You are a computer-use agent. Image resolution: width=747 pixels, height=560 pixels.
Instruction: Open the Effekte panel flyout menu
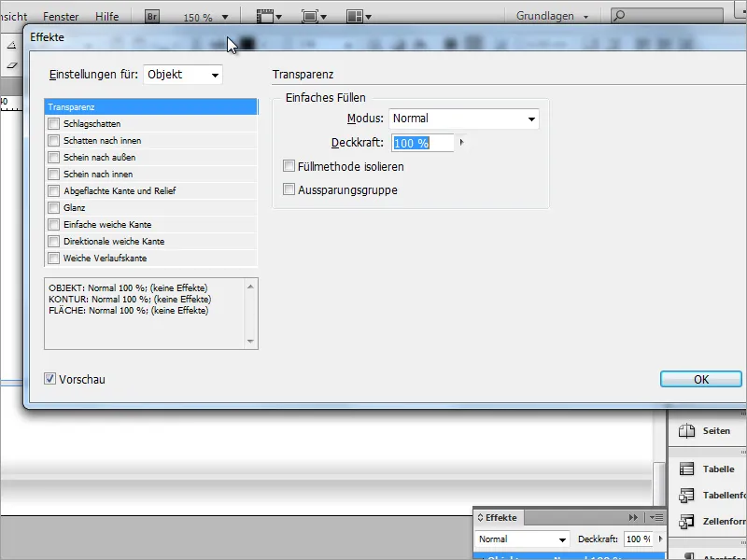tap(656, 518)
